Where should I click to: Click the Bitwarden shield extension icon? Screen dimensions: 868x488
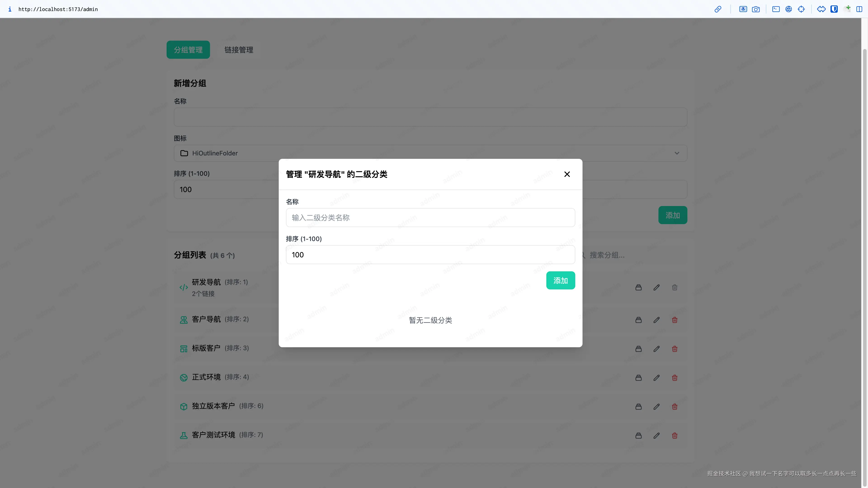[834, 9]
